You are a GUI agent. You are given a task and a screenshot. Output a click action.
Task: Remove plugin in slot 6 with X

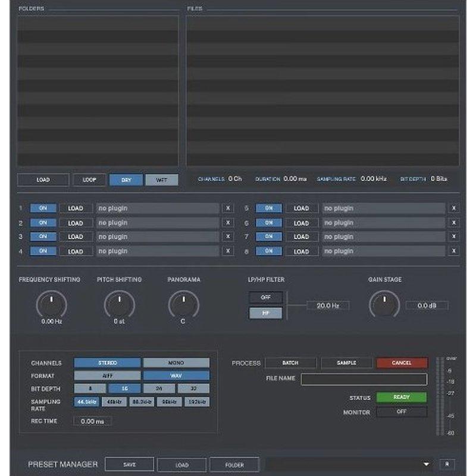click(x=453, y=223)
